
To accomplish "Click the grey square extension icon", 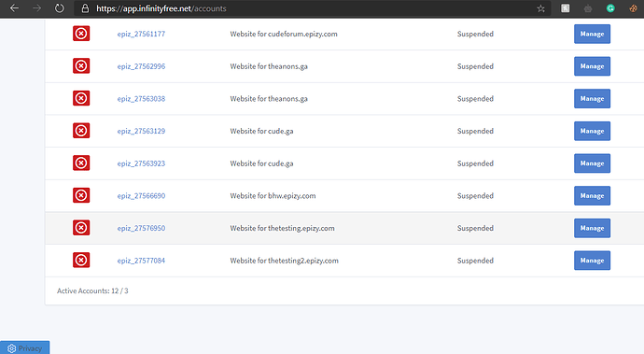I will click(x=566, y=8).
